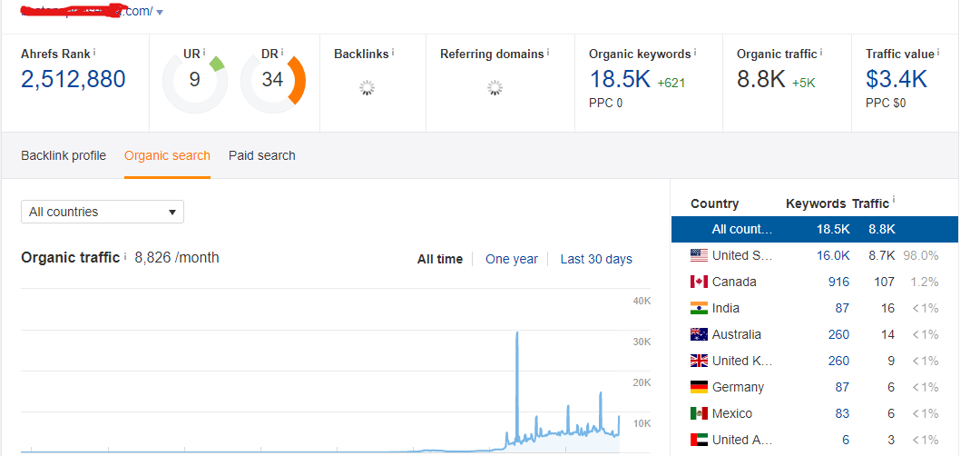The height and width of the screenshot is (456, 980).
Task: Click the Backlinks info icon
Action: (393, 52)
